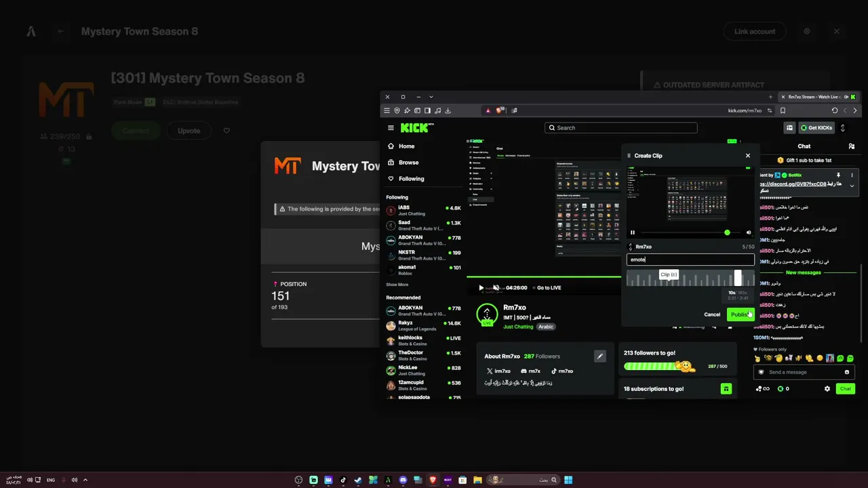Play the stream video
Screen dimensions: 868x488
coord(481,287)
